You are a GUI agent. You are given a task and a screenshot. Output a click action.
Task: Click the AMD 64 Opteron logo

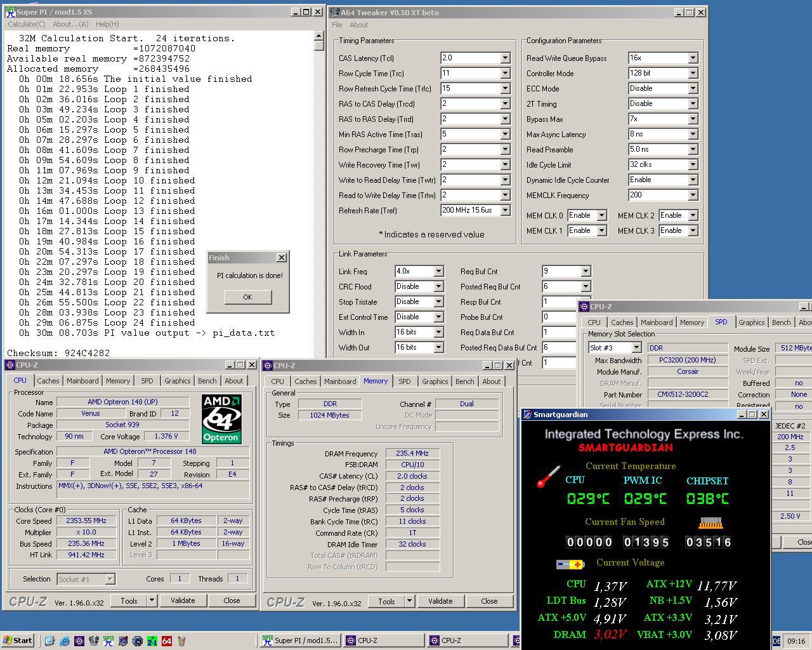[221, 419]
